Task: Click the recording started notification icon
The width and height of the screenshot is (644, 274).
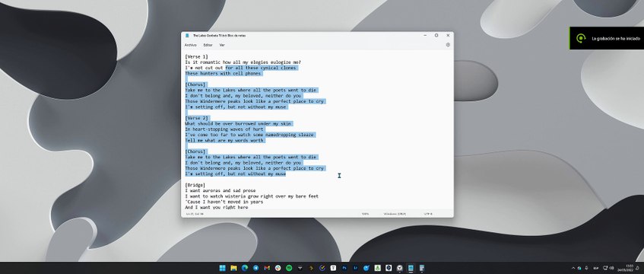Action: 580,38
